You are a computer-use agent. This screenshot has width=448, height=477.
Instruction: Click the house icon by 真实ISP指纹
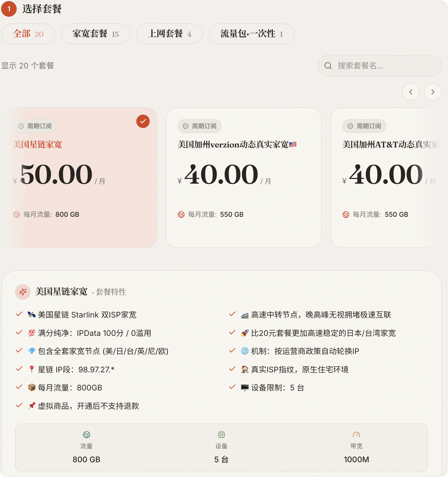[245, 369]
